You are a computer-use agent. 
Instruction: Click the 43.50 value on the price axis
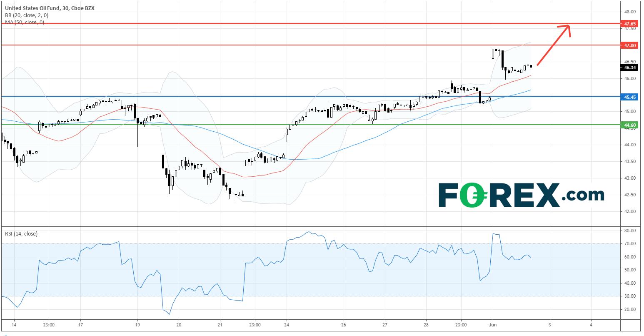(x=630, y=161)
